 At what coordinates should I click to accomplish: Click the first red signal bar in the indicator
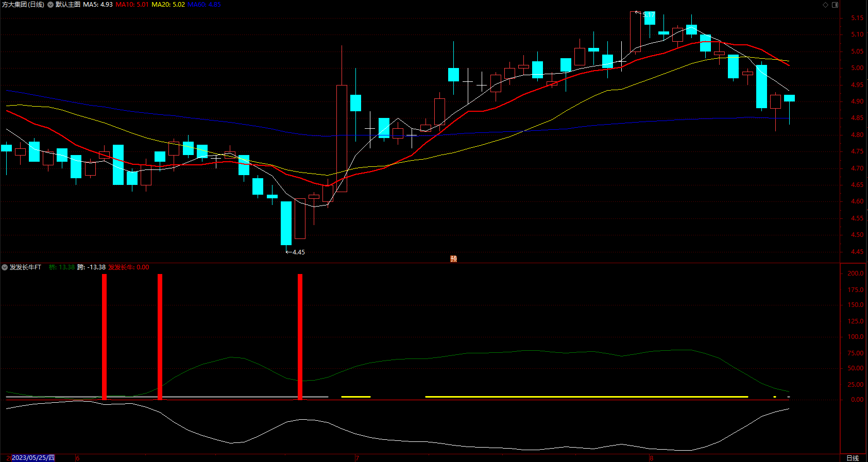[x=105, y=337]
